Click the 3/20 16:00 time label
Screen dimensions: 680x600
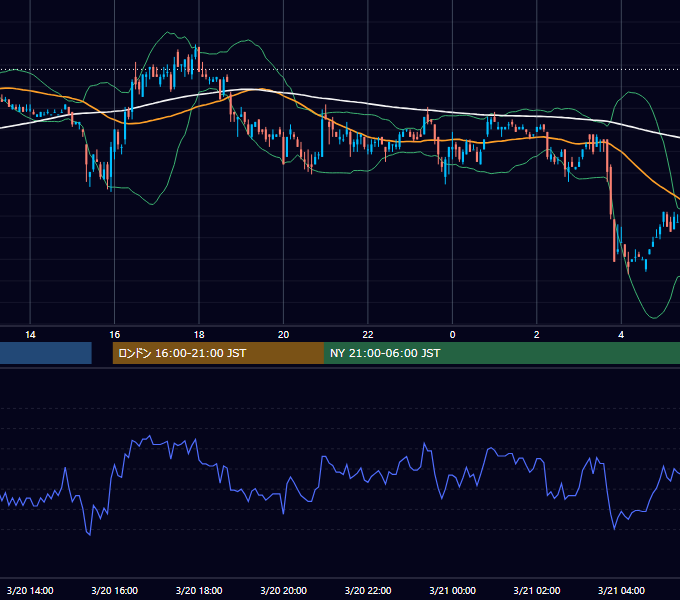tap(114, 590)
